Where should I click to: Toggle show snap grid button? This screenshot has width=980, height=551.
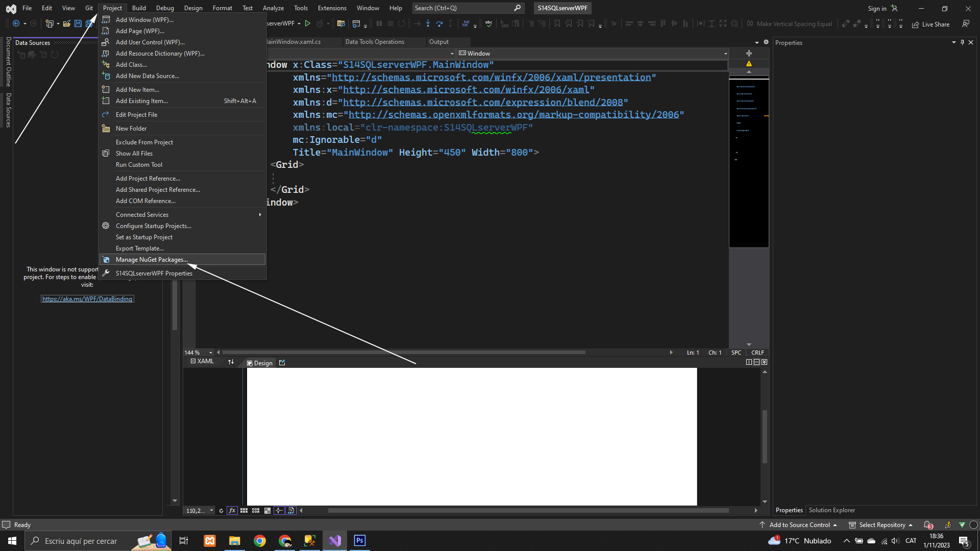pos(244,510)
